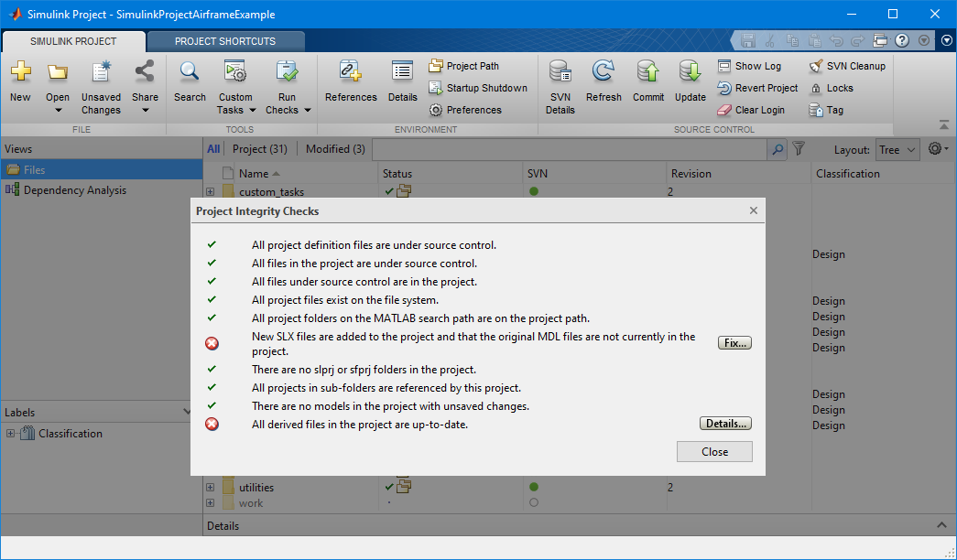The height and width of the screenshot is (560, 957).
Task: Expand the Classification label tree
Action: coord(10,434)
